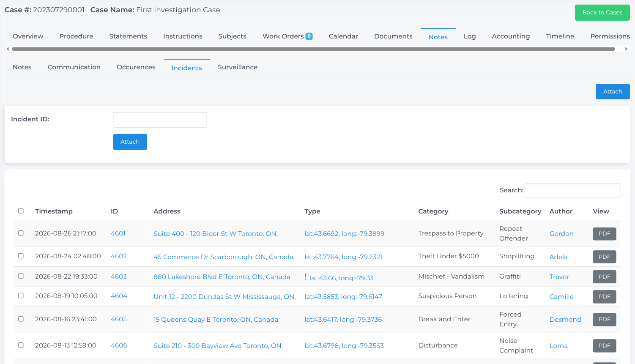The height and width of the screenshot is (364, 635).
Task: Check the box for incident 4601
Action: click(21, 233)
